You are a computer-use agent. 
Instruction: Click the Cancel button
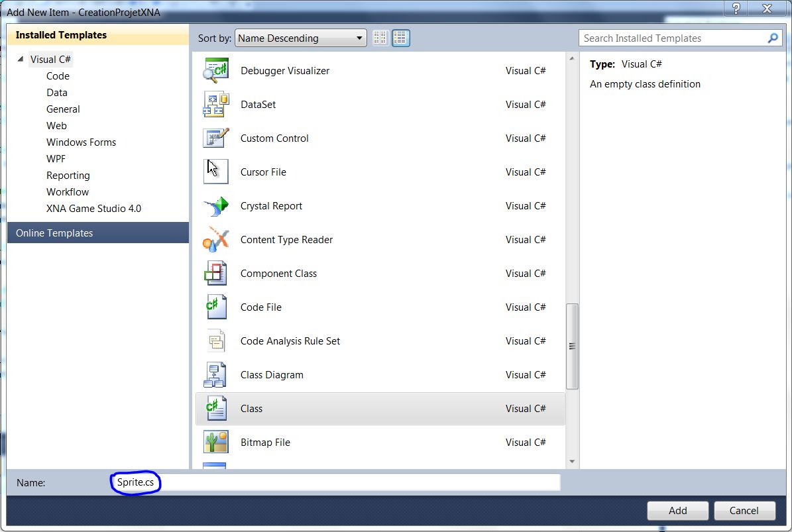[x=744, y=510]
